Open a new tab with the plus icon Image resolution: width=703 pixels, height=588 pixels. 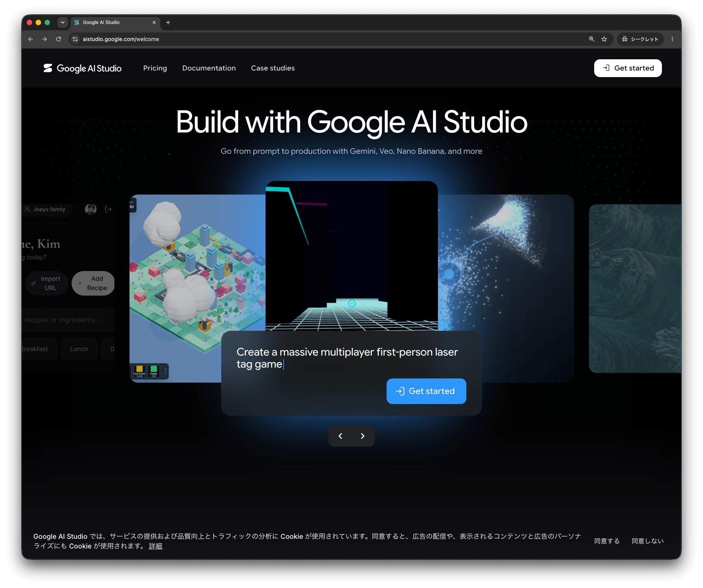[168, 22]
